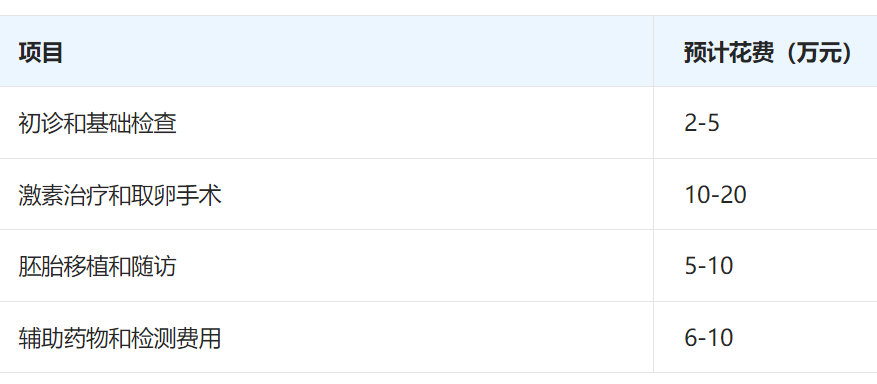Click the word 随访
Screen dimensions: 877x384
pos(154,266)
